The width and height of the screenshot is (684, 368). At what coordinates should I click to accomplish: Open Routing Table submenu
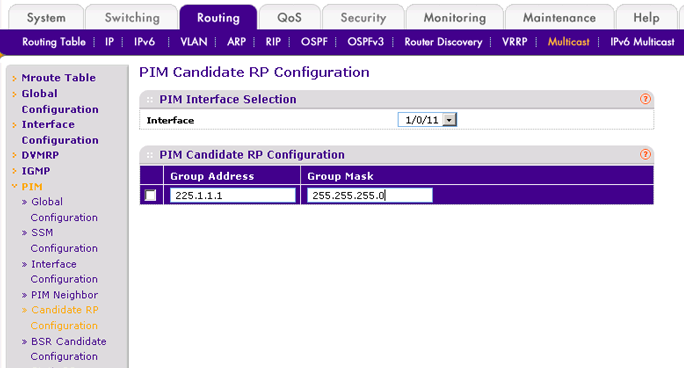tap(54, 42)
